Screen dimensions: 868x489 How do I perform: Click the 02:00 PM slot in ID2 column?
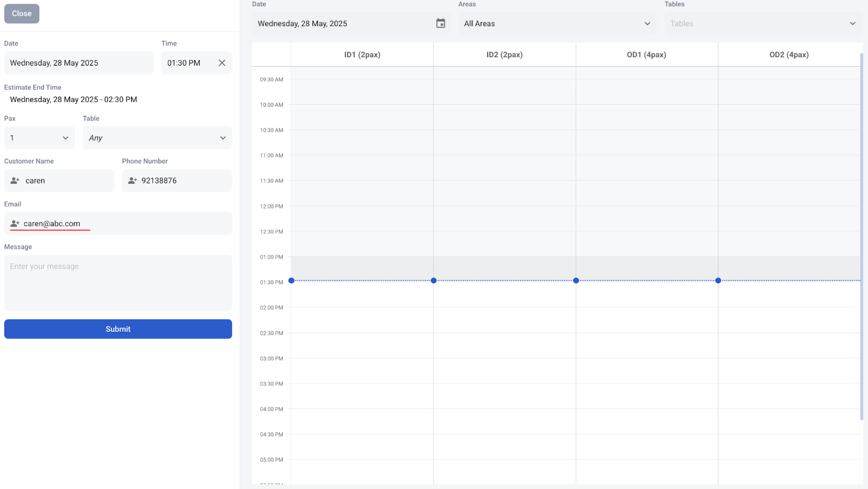(x=505, y=320)
